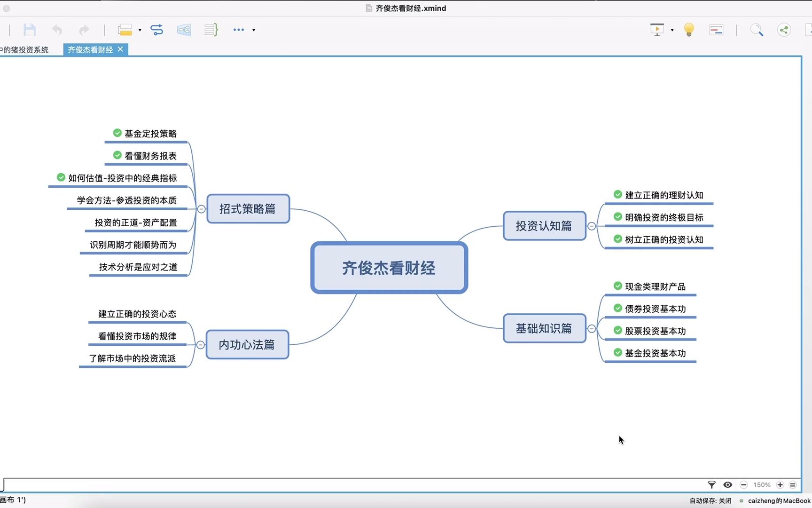Click the search magnifier icon
Screen dimensions: 812x508
point(757,30)
